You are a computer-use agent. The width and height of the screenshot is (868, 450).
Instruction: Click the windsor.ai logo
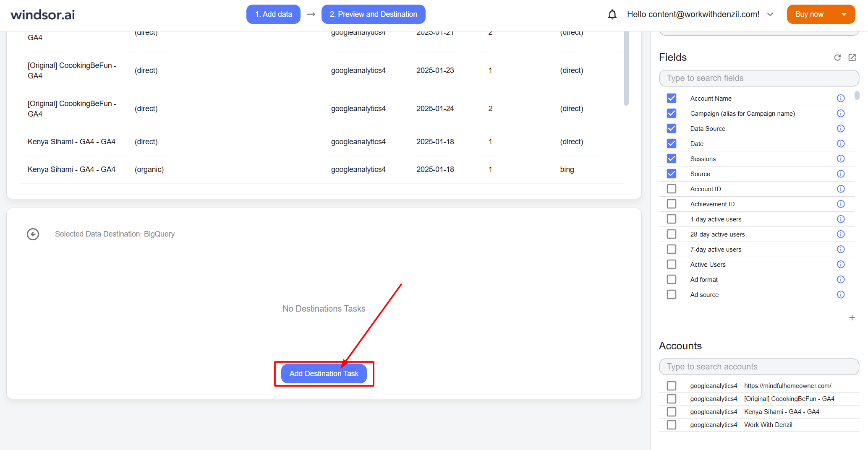tap(44, 14)
